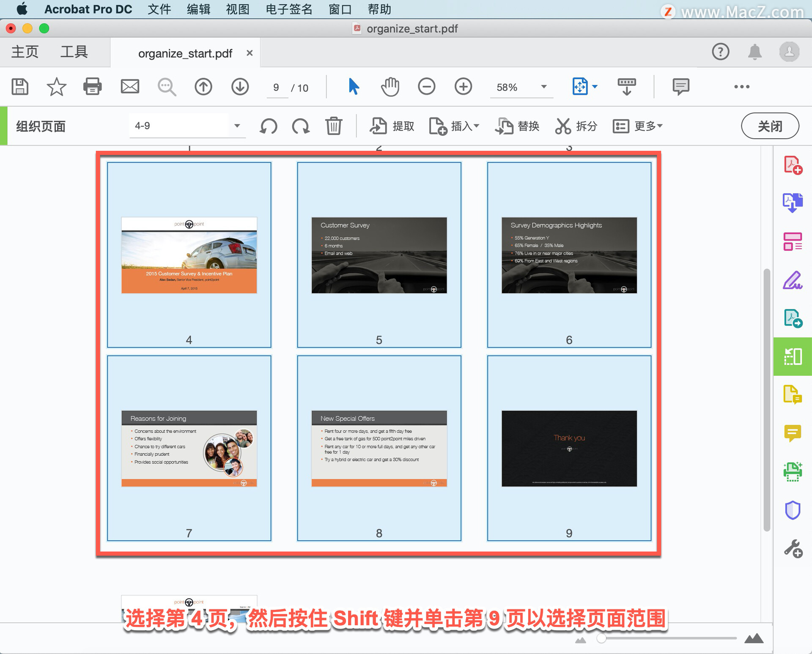Rotate selected pages clockwise

pos(301,126)
